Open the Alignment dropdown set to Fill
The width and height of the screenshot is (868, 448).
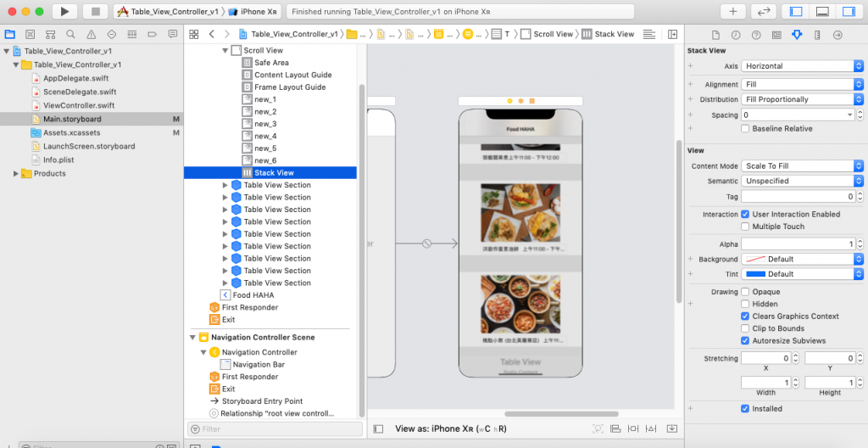click(x=802, y=84)
